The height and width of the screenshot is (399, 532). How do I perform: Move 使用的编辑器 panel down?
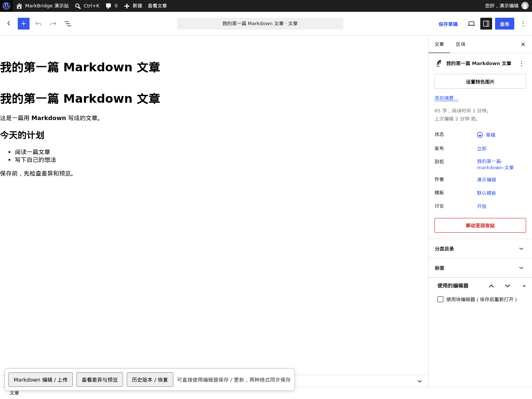point(508,286)
